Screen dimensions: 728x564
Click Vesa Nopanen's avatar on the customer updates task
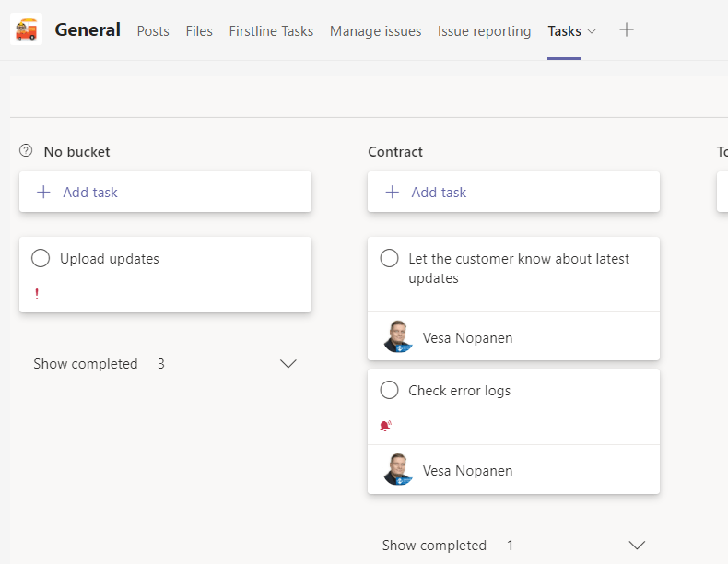pos(398,337)
